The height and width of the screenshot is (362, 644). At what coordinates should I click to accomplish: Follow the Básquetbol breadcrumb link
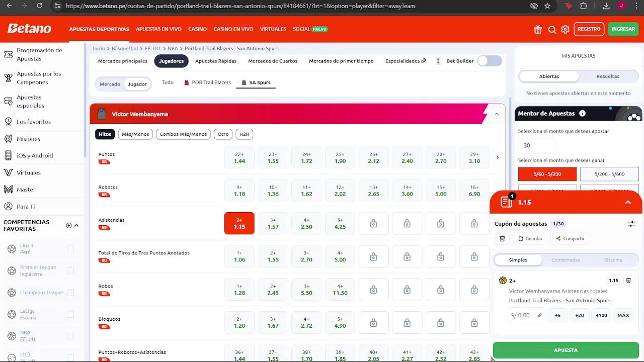point(125,49)
